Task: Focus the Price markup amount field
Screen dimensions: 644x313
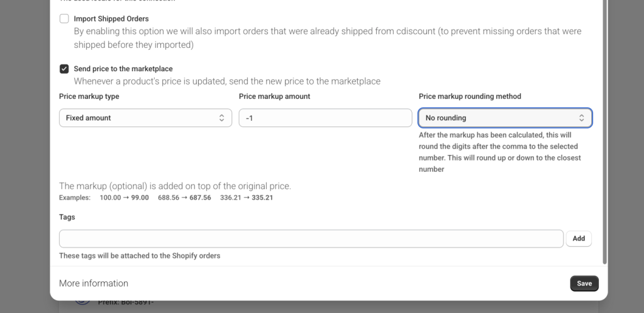Action: [x=325, y=118]
